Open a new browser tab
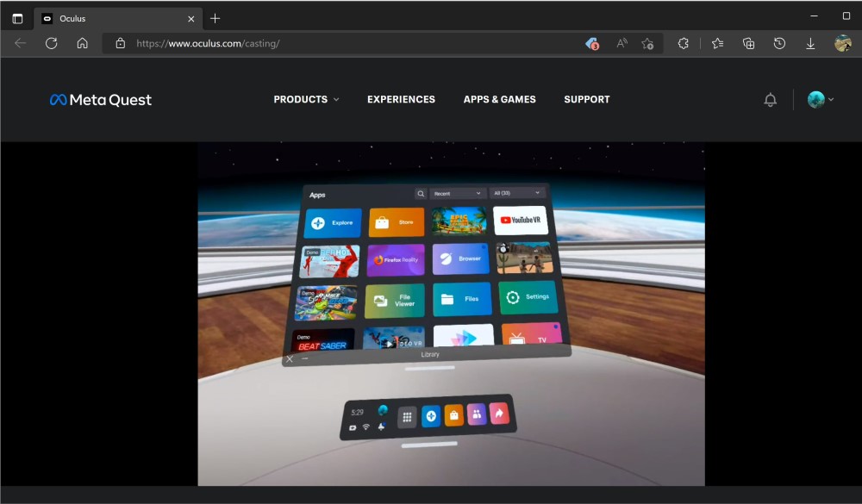Screen dimensions: 862x504 215,19
